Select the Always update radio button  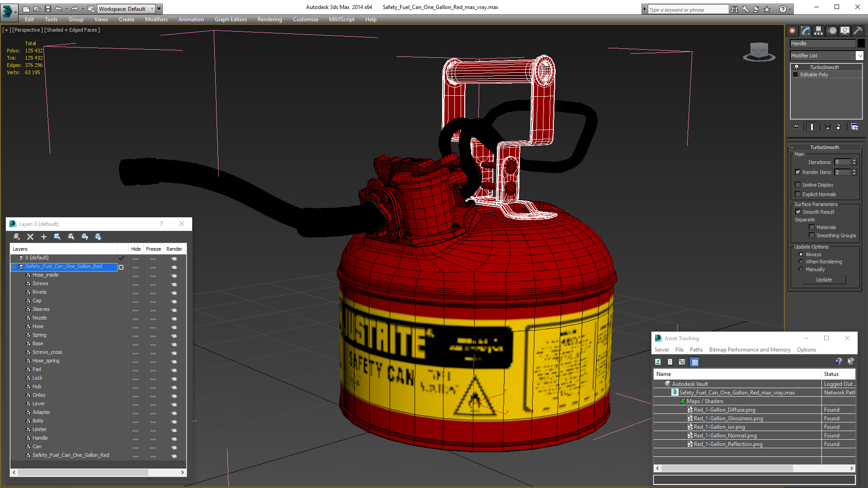[x=801, y=254]
